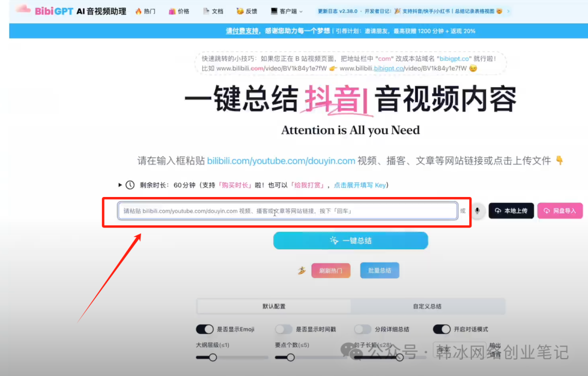The width and height of the screenshot is (588, 376).
Task: Expand the 客户端 client dropdown
Action: tap(286, 11)
